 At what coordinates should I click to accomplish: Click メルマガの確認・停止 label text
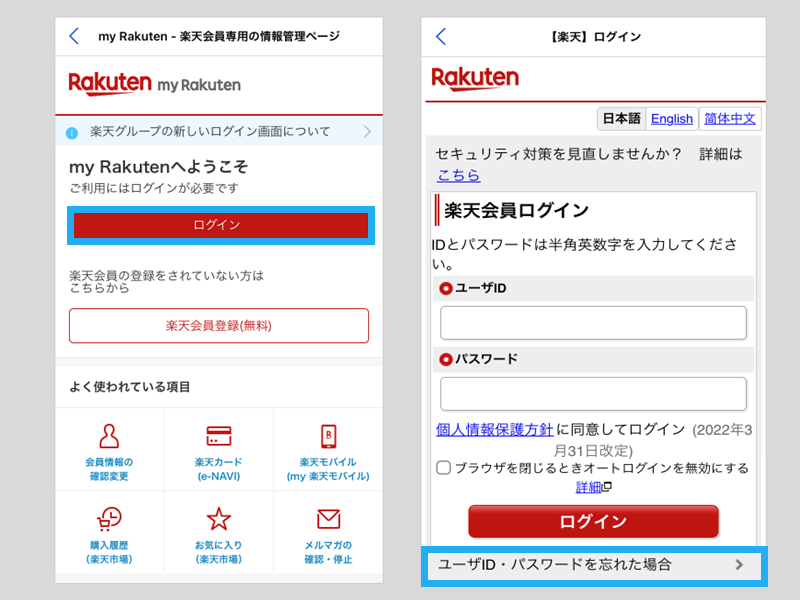328,552
